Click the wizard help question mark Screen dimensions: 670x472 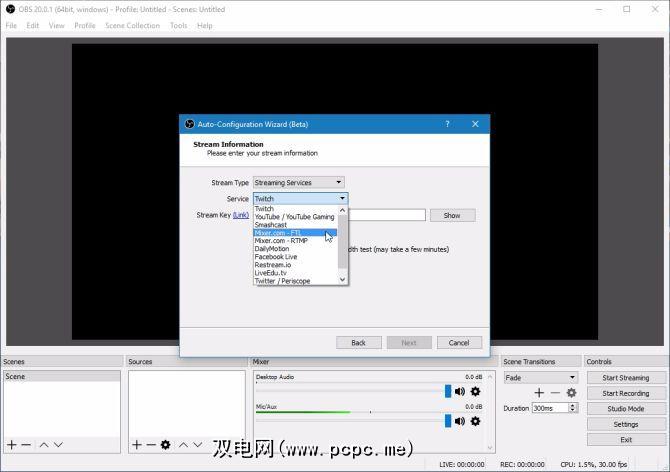point(447,124)
